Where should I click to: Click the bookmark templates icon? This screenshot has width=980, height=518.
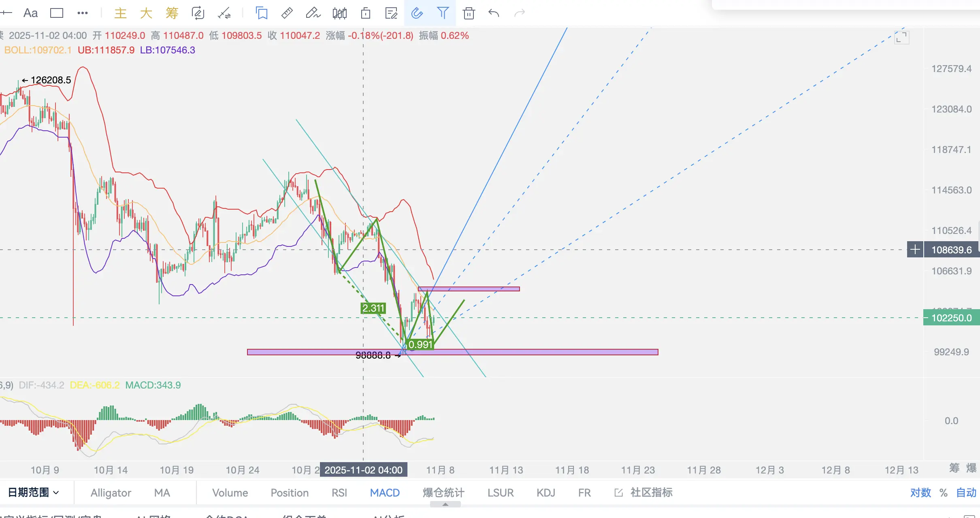click(x=262, y=13)
